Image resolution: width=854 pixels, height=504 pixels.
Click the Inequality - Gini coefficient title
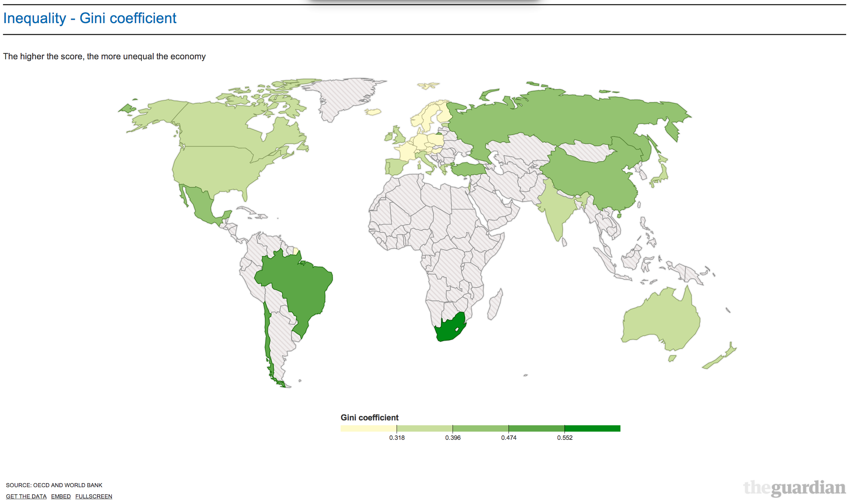[90, 18]
